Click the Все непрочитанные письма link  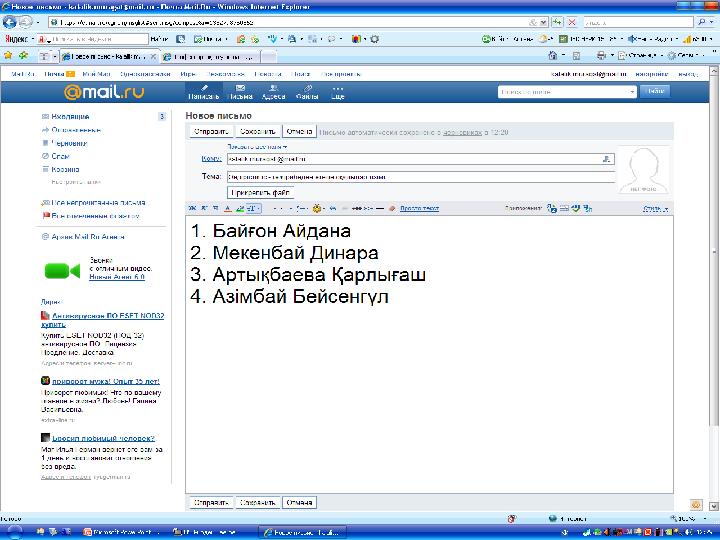pos(98,202)
